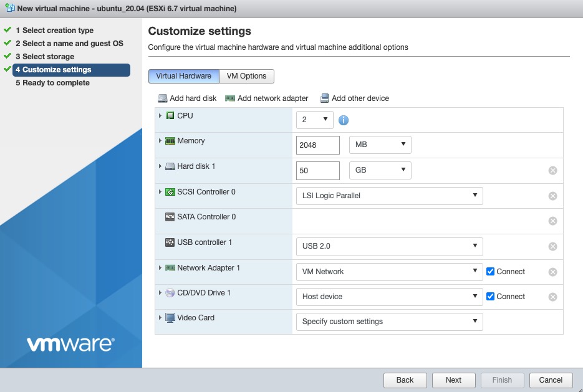Remove SCSI Controller 0 with its X icon

pyautogui.click(x=553, y=196)
